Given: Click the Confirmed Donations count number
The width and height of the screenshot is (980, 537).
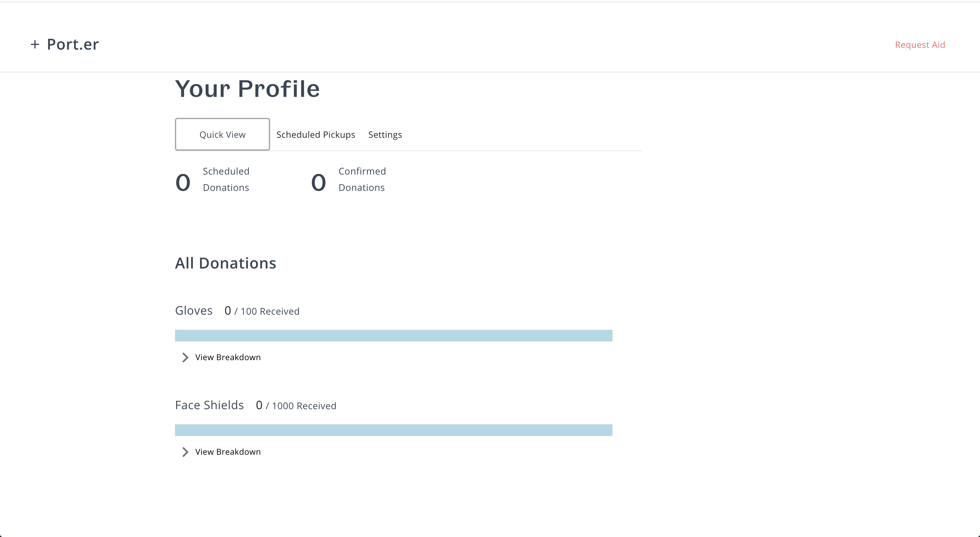Looking at the screenshot, I should (318, 182).
